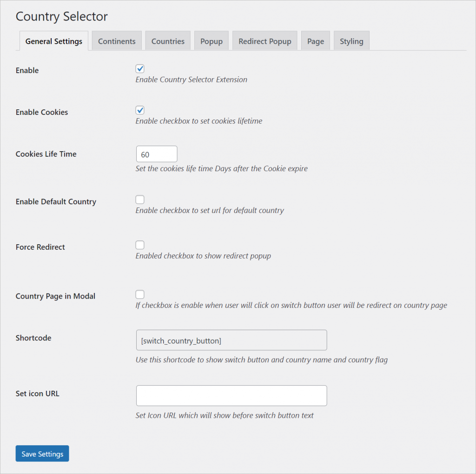Screen dimensions: 476x474
Task: Switch to the Page tab
Action: pyautogui.click(x=315, y=41)
